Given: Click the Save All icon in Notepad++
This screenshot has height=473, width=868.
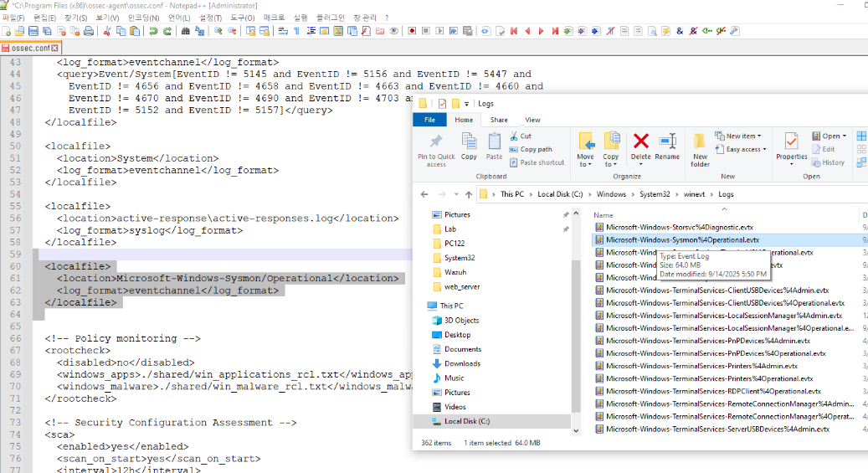Looking at the screenshot, I should tap(47, 31).
